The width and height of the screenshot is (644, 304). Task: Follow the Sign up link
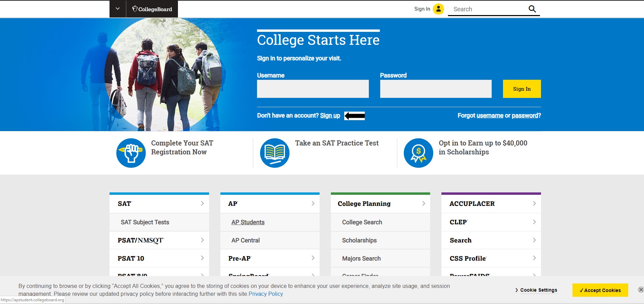pyautogui.click(x=330, y=116)
